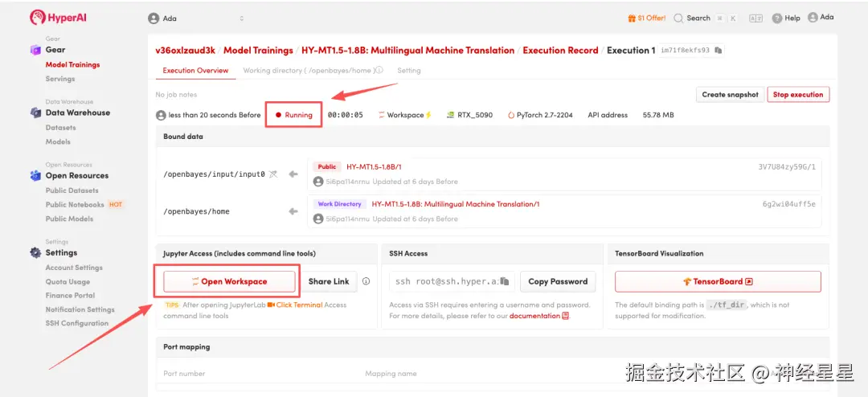Click the Data Warehouse sidebar icon

[x=35, y=113]
